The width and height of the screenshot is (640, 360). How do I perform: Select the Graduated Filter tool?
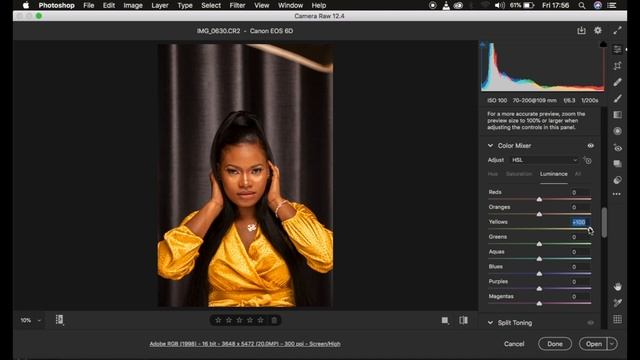click(618, 115)
